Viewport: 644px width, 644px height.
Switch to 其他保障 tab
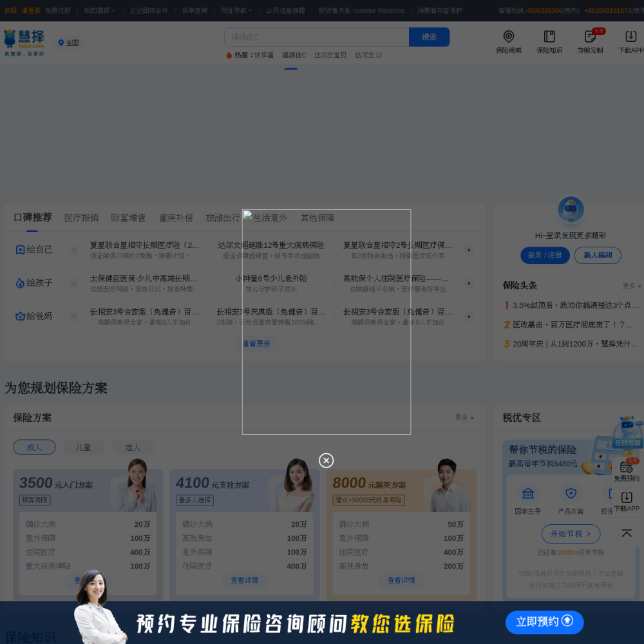point(317,218)
